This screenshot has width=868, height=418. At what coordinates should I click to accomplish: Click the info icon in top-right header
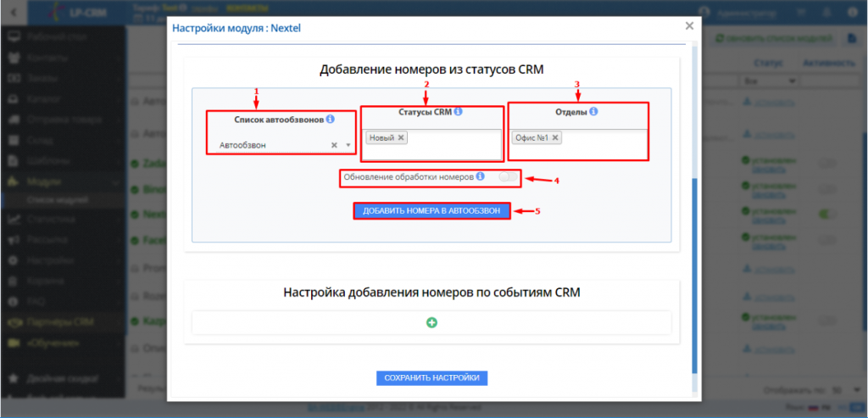851,12
